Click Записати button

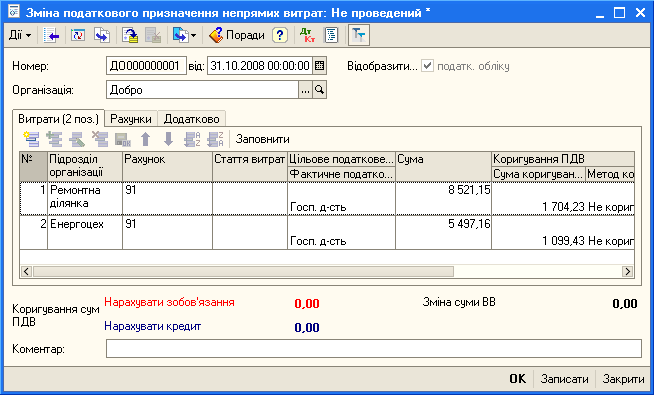point(564,379)
